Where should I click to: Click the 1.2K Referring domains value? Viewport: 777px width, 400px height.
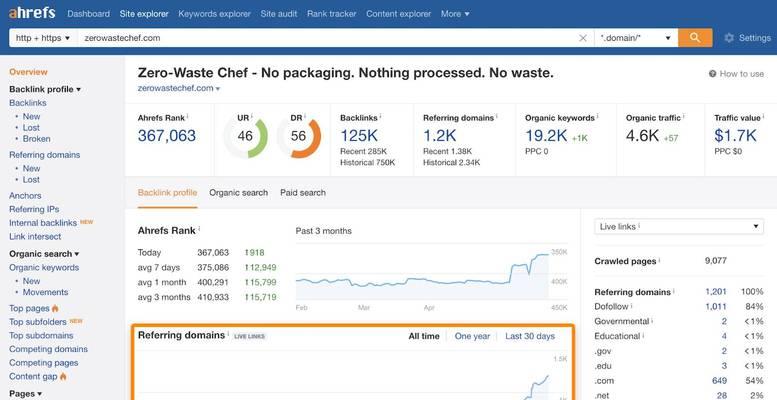pos(440,135)
